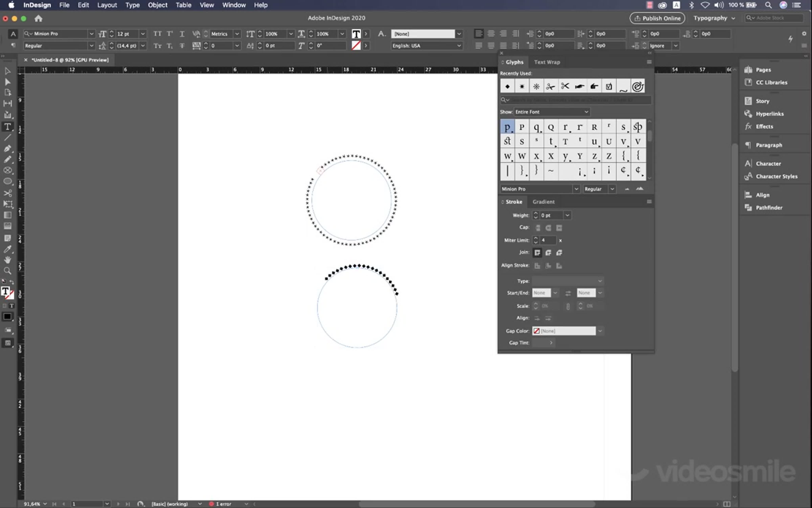Select the Direct Selection tool
Image resolution: width=812 pixels, height=508 pixels.
click(7, 82)
